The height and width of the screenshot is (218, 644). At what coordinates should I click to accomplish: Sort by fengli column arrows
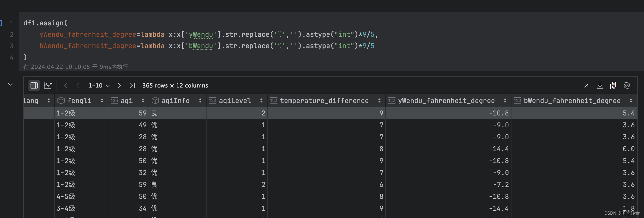102,100
